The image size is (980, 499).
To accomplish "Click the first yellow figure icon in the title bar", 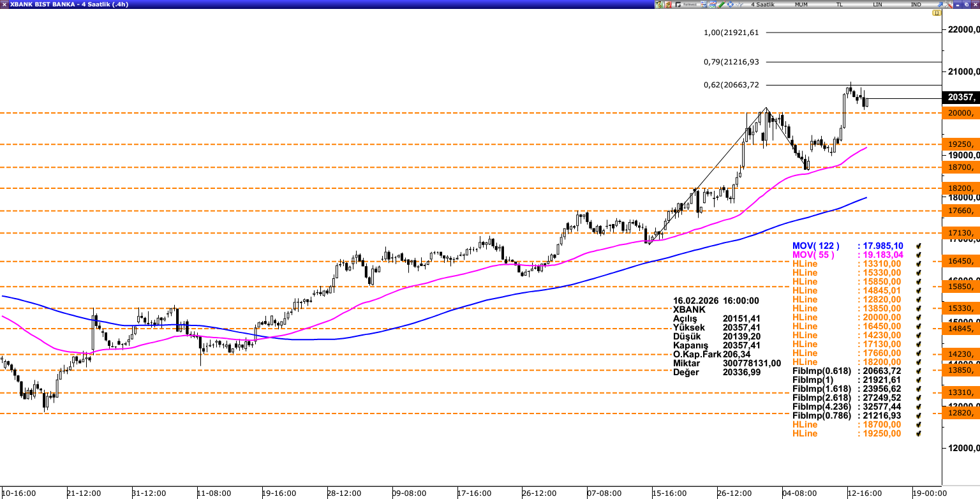I will point(659,4).
